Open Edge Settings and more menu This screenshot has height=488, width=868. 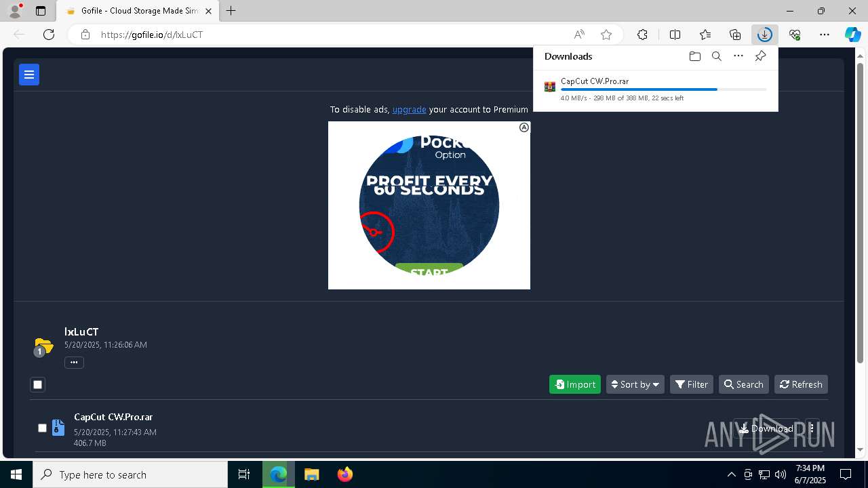point(825,35)
